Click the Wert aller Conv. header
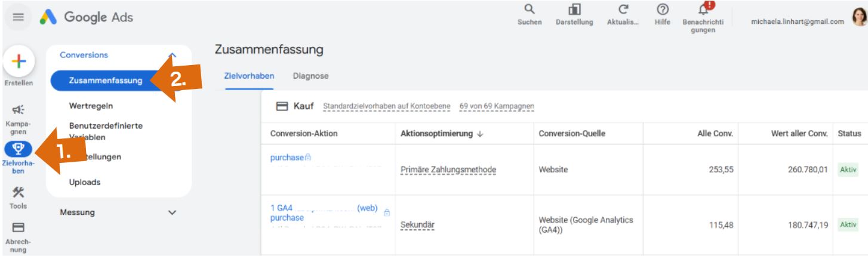The height and width of the screenshot is (256, 868). (x=799, y=134)
